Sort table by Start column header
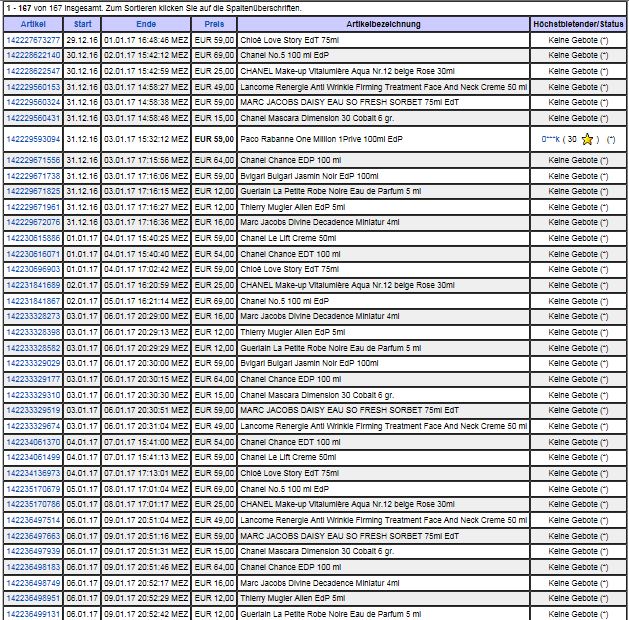This screenshot has height=620, width=629. 83,24
